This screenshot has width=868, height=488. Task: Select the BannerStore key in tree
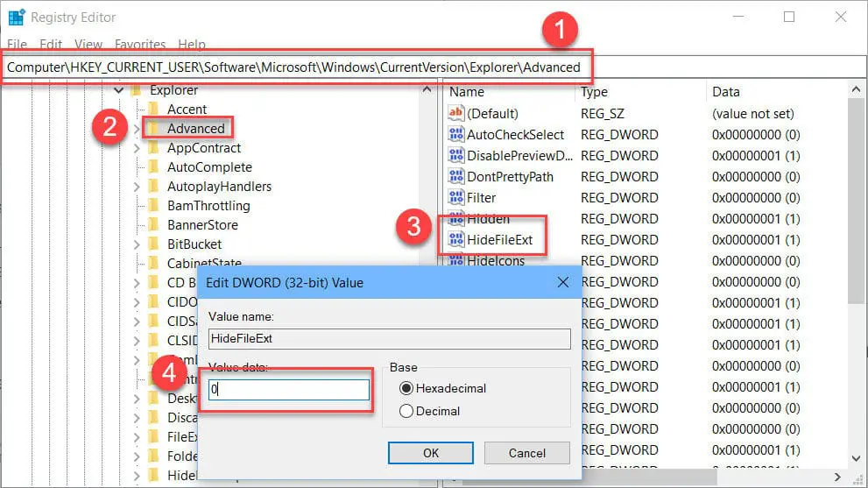(x=202, y=225)
